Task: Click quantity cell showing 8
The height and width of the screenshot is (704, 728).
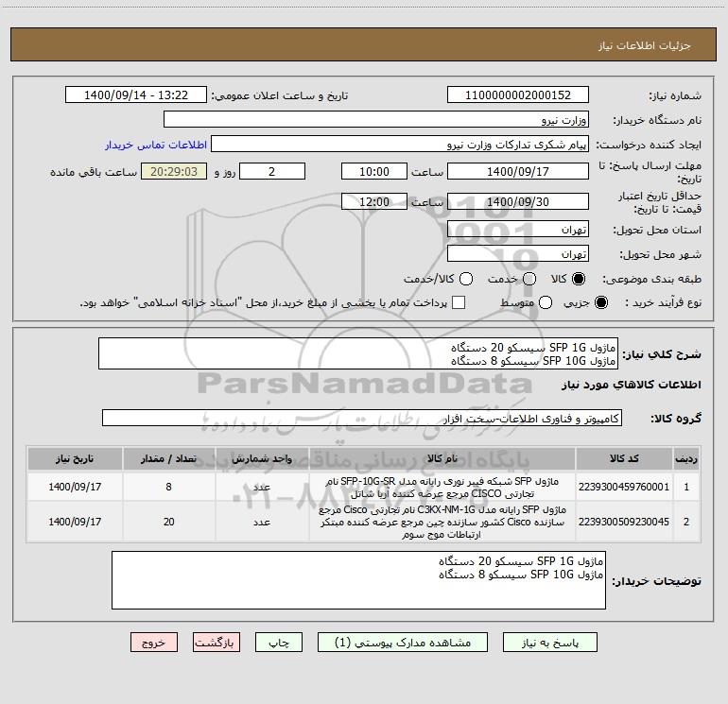Action: [x=168, y=487]
